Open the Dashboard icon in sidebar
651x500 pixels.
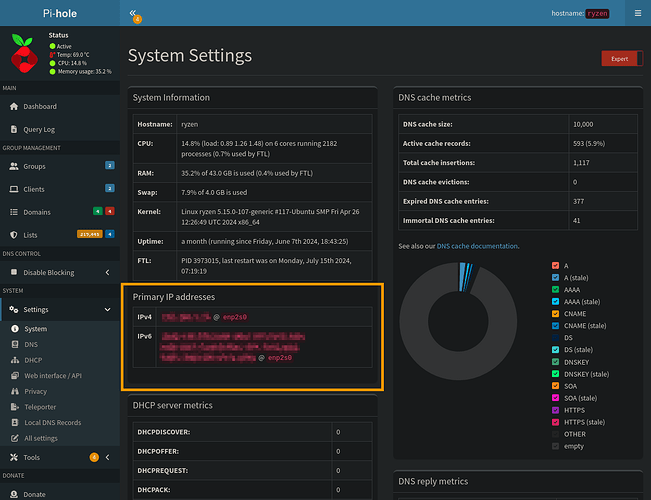12,107
